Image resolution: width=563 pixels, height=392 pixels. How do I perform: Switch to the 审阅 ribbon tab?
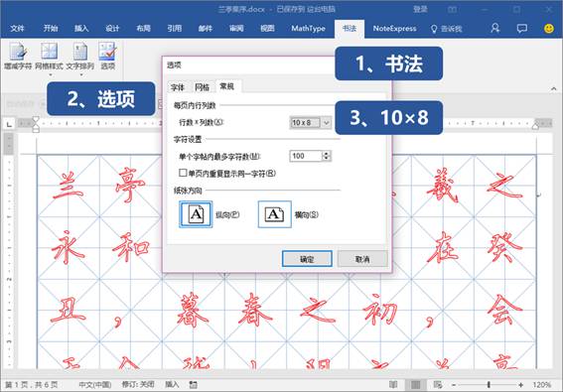(x=236, y=28)
